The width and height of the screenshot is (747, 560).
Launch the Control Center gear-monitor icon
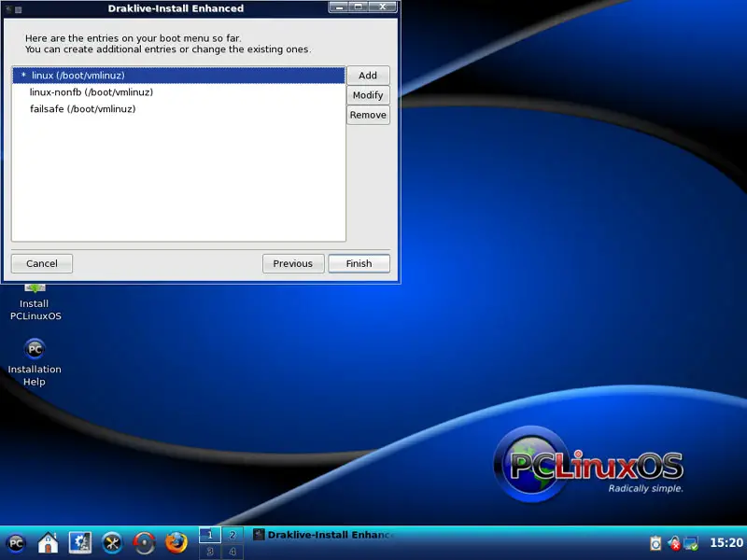coord(80,543)
